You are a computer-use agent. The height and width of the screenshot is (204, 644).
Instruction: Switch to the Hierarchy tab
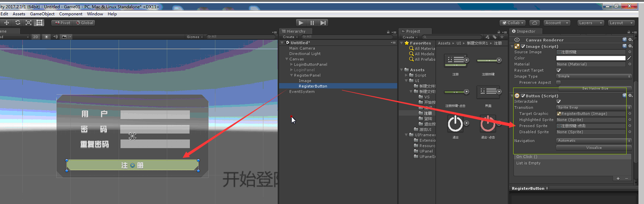coord(296,31)
